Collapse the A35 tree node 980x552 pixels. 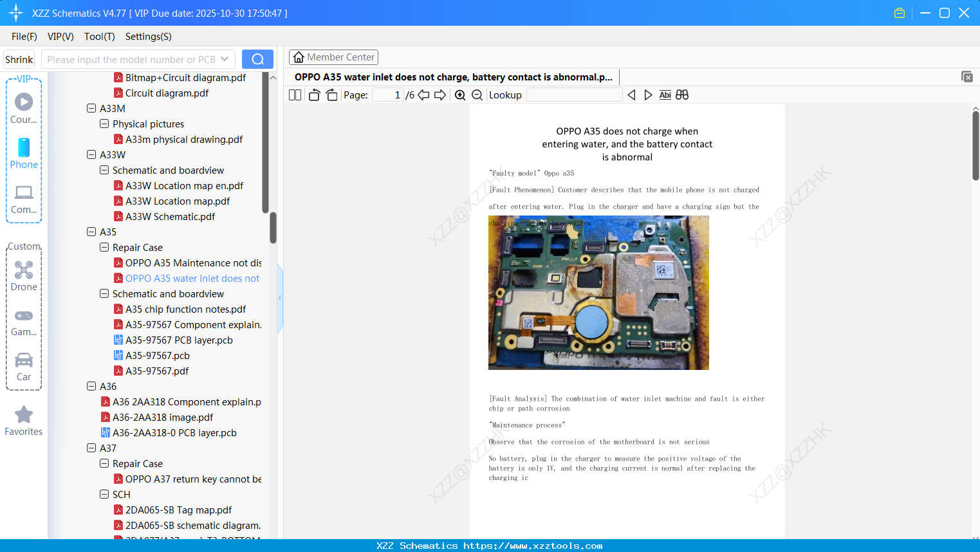tap(91, 232)
